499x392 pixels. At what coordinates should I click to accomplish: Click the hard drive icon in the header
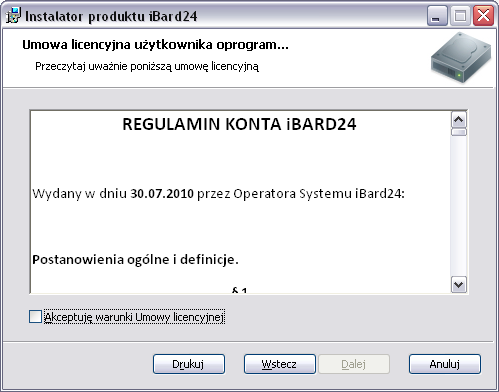[x=461, y=58]
